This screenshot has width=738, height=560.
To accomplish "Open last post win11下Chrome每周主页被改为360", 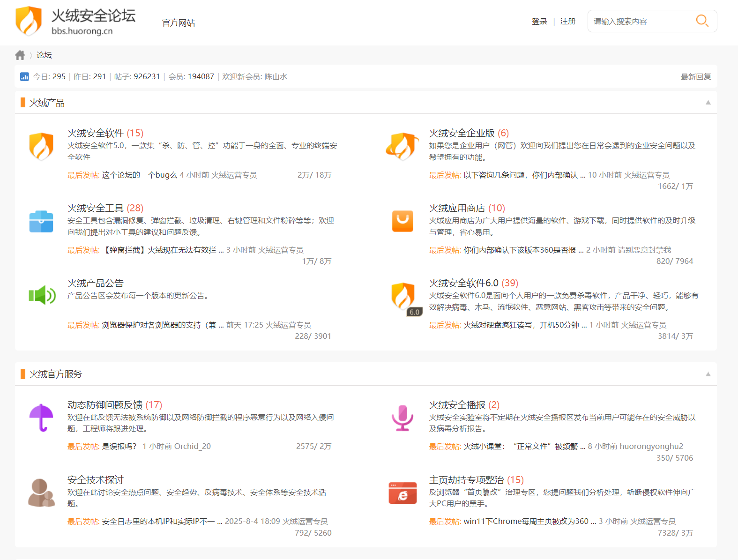I will 530,522.
